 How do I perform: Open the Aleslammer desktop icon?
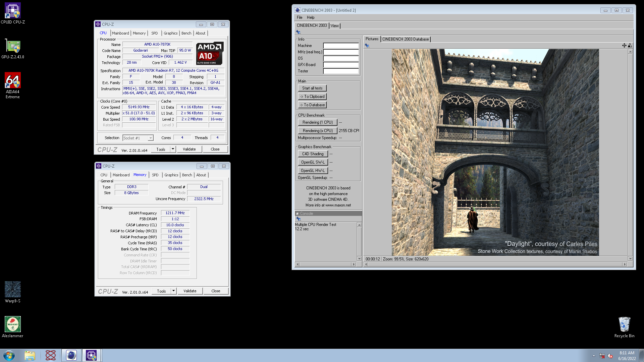(13, 327)
